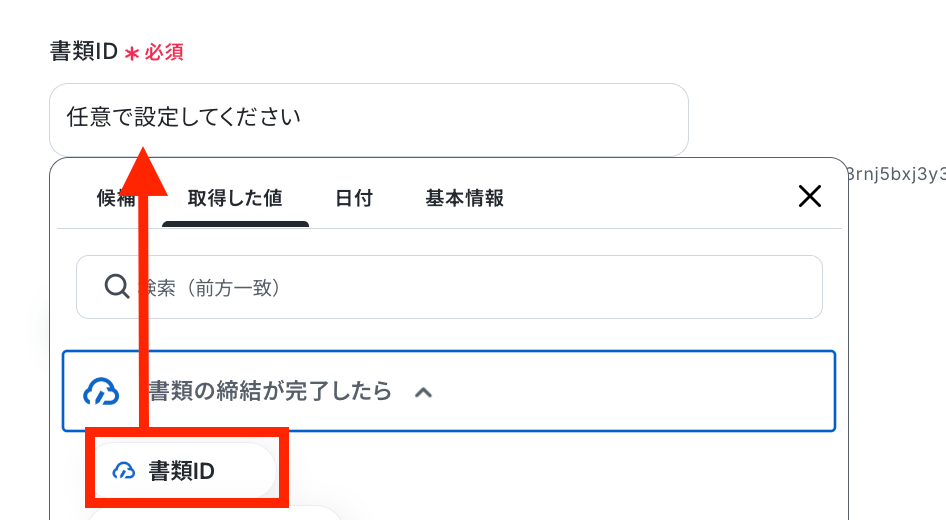Switch to the 日付 tab

[x=354, y=198]
